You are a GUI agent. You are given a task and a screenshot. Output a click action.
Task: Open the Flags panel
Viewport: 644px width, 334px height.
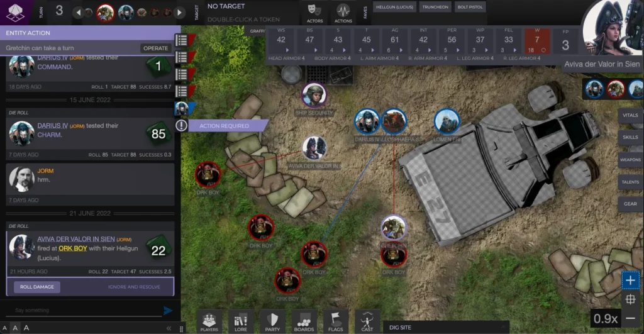336,323
